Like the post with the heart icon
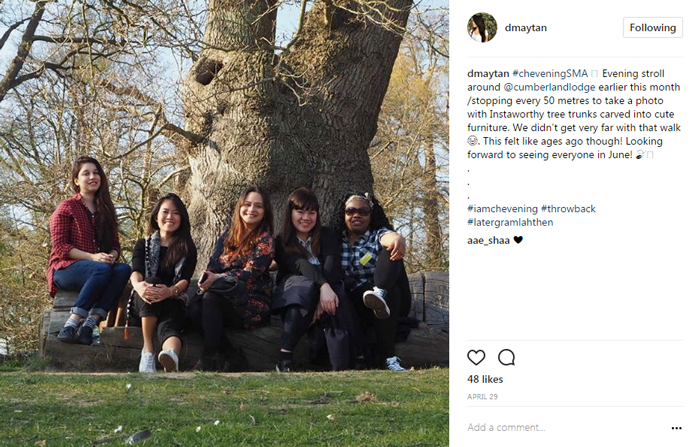This screenshot has height=447, width=700. [x=476, y=358]
